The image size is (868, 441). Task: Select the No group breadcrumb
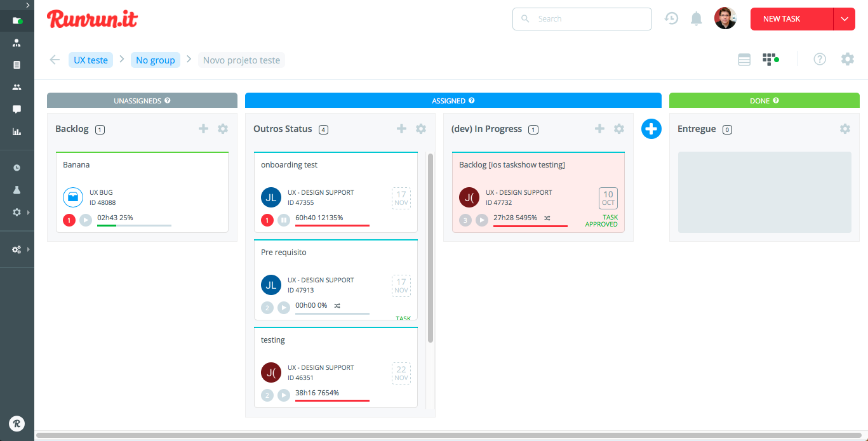(156, 60)
